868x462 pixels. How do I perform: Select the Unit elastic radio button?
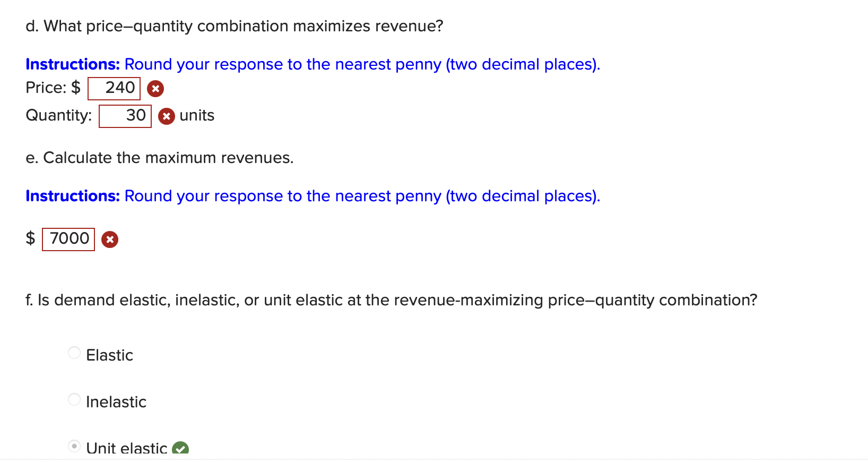pyautogui.click(x=74, y=446)
